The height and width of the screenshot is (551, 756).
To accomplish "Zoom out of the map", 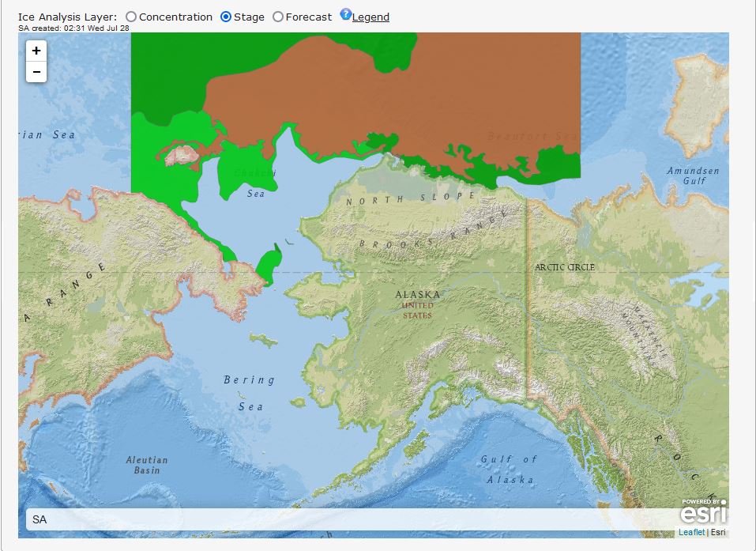I will point(36,72).
